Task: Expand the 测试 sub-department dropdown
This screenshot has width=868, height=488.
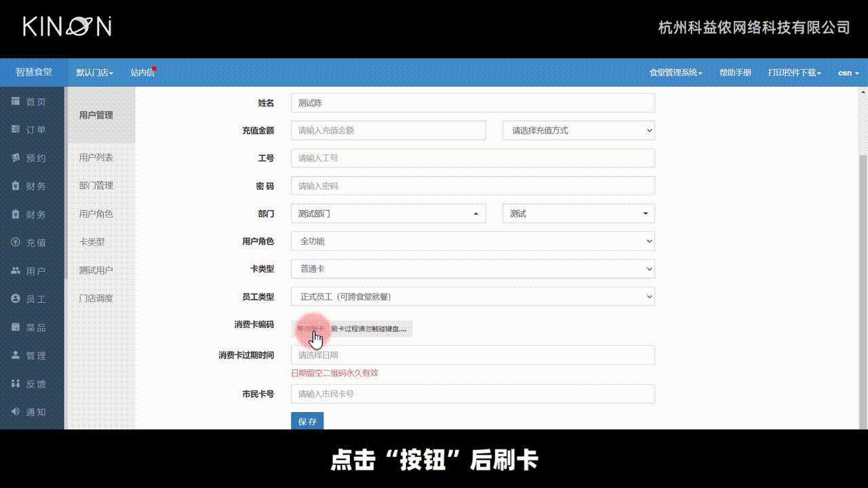Action: tap(578, 213)
